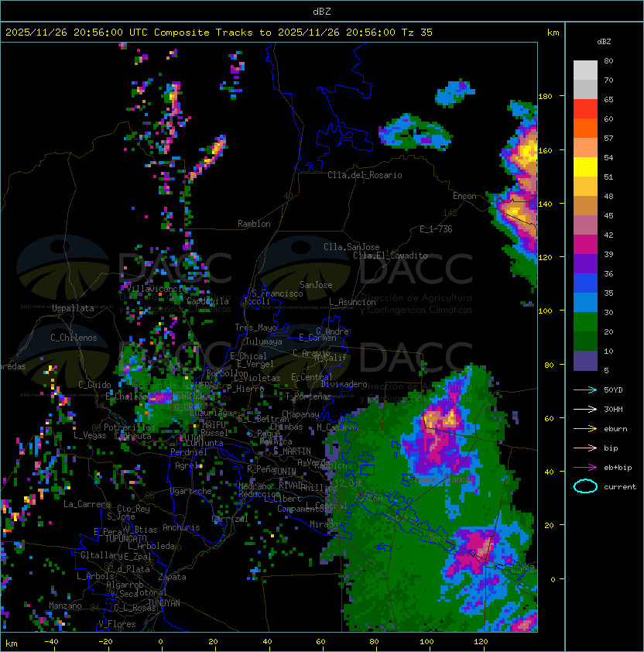Screen dimensions: 644x652
Task: Click the 60 km tick on bottom axis
Action: point(320,642)
